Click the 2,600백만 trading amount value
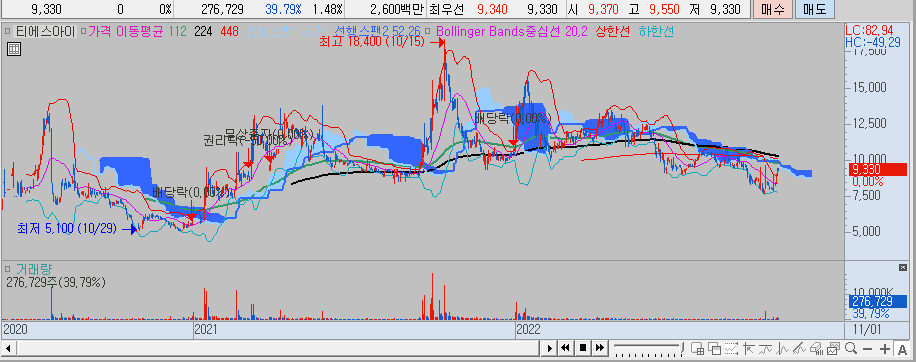The height and width of the screenshot is (362, 916). click(x=398, y=9)
